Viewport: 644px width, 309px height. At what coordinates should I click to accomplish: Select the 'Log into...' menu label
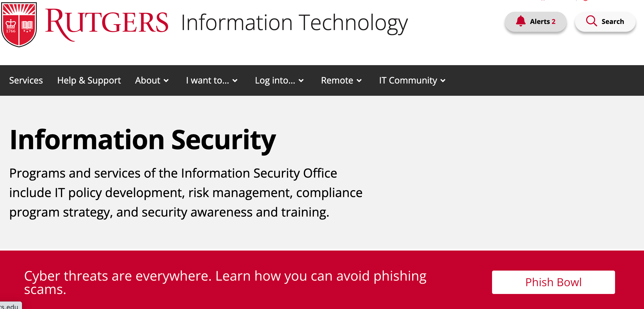(x=275, y=80)
